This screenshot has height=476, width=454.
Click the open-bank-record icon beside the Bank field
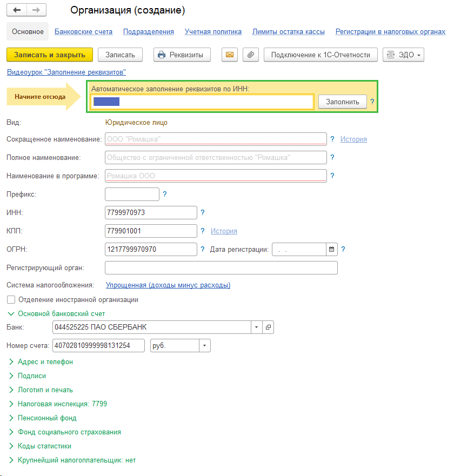click(268, 327)
